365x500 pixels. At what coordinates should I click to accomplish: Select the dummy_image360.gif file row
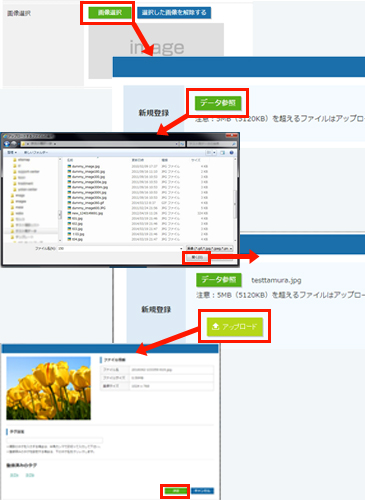(138, 203)
